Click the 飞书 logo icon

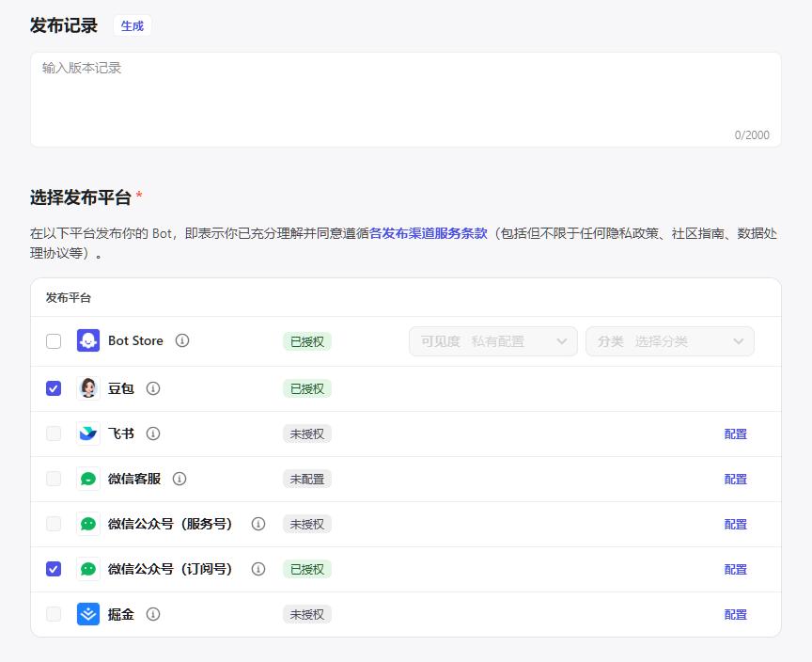click(88, 433)
